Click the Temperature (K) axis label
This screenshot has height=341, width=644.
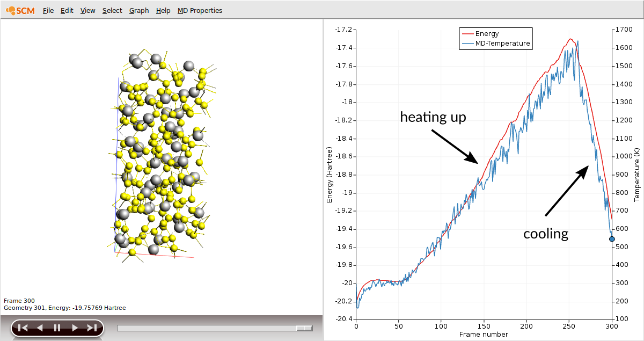click(x=637, y=174)
